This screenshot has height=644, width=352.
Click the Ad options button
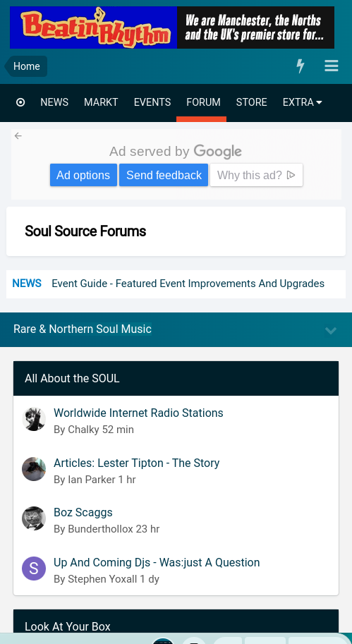(83, 175)
